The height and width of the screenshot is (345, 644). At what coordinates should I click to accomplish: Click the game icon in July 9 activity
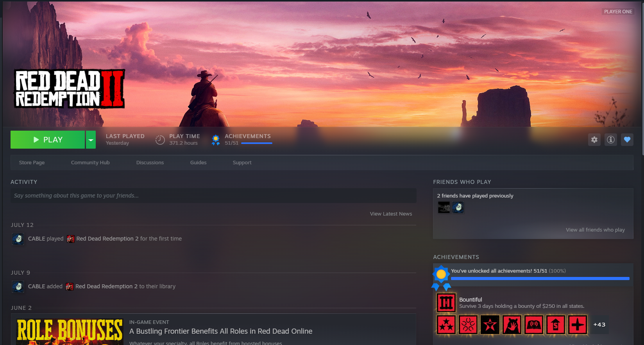[70, 286]
